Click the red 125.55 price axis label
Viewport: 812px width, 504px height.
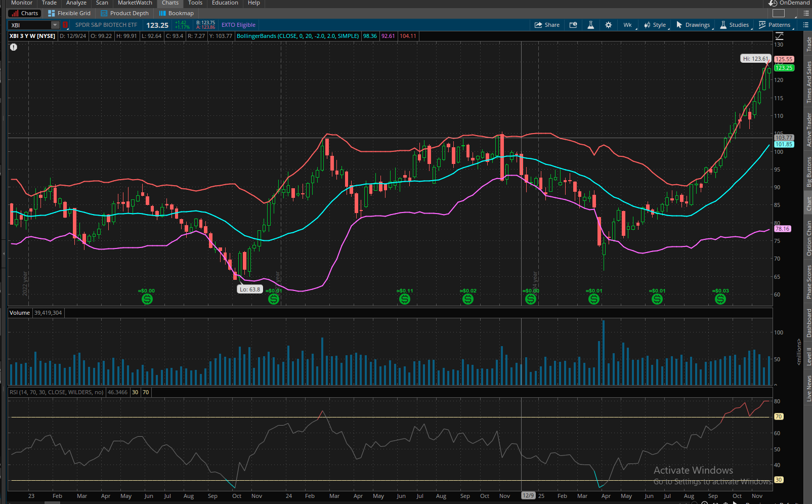coord(784,59)
